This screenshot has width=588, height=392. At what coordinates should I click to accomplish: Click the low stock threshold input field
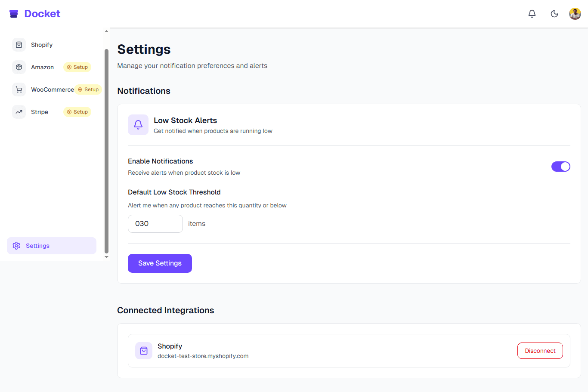[x=155, y=224]
